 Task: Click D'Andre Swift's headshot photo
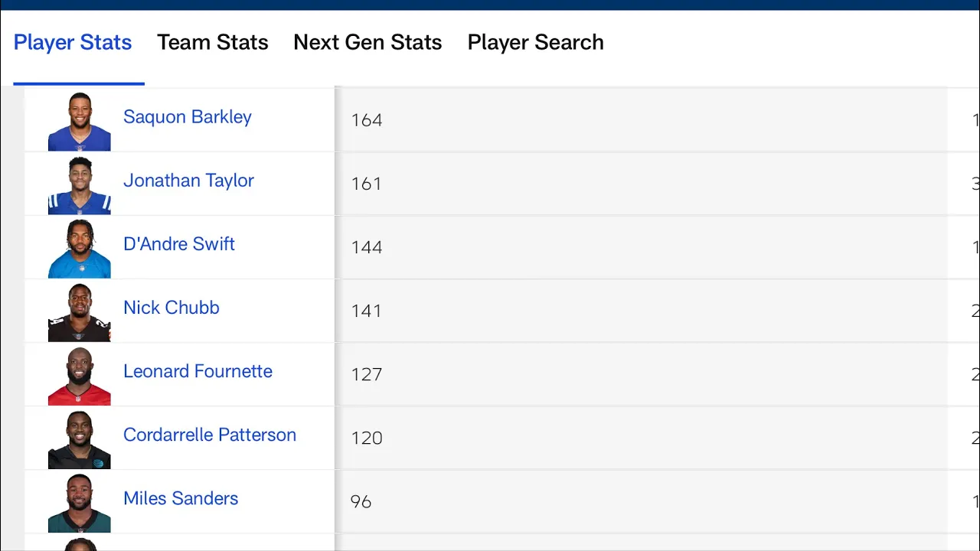pyautogui.click(x=80, y=248)
